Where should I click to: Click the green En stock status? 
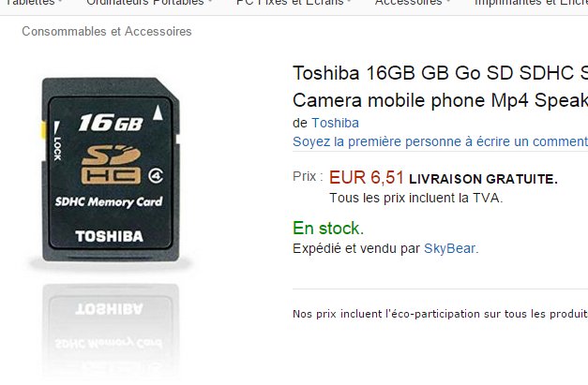point(328,228)
